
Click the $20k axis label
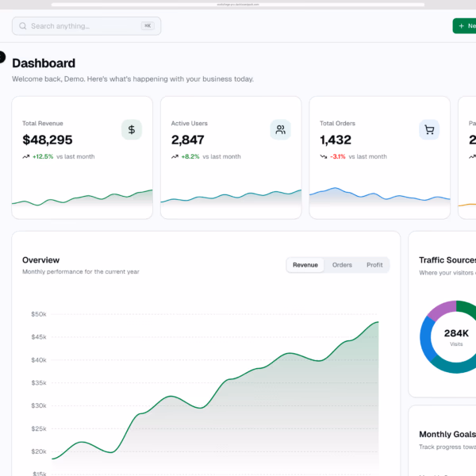tap(39, 451)
